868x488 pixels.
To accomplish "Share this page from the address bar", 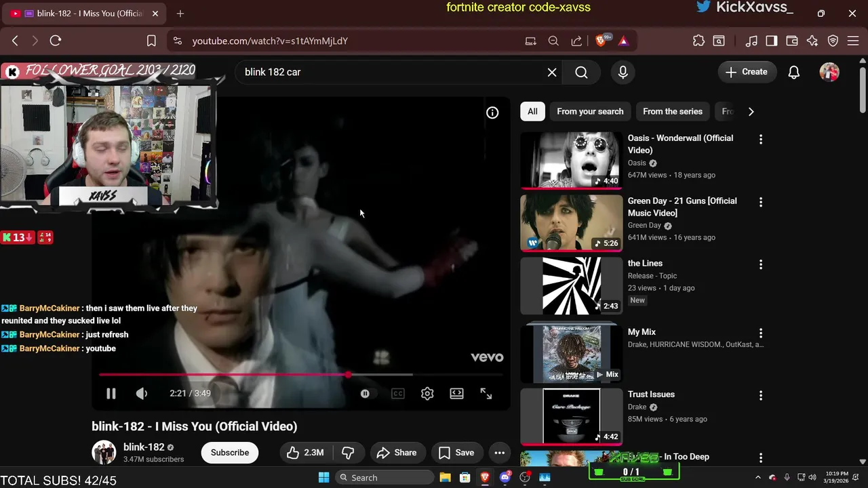I will point(576,41).
